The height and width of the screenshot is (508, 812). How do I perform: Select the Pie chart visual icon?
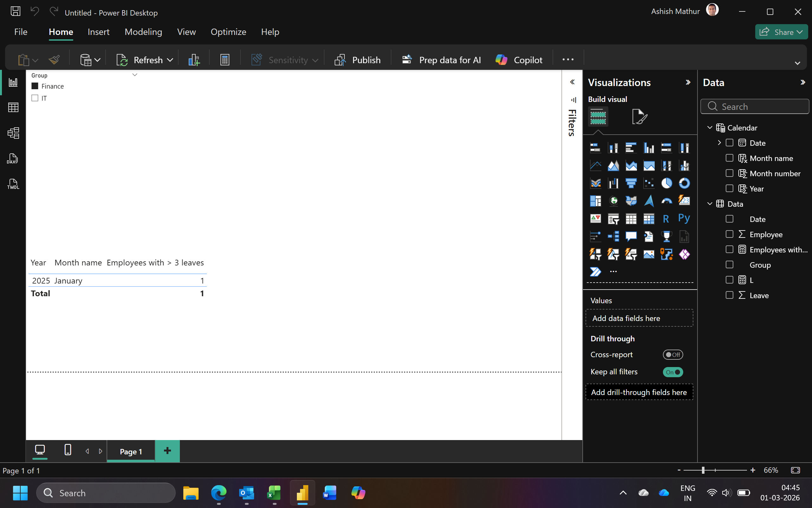(666, 183)
